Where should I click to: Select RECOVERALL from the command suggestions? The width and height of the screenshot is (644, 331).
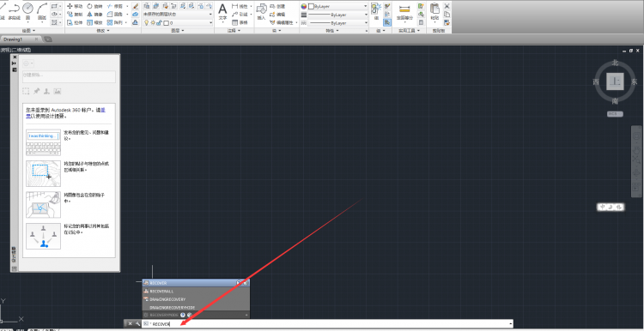click(x=196, y=291)
